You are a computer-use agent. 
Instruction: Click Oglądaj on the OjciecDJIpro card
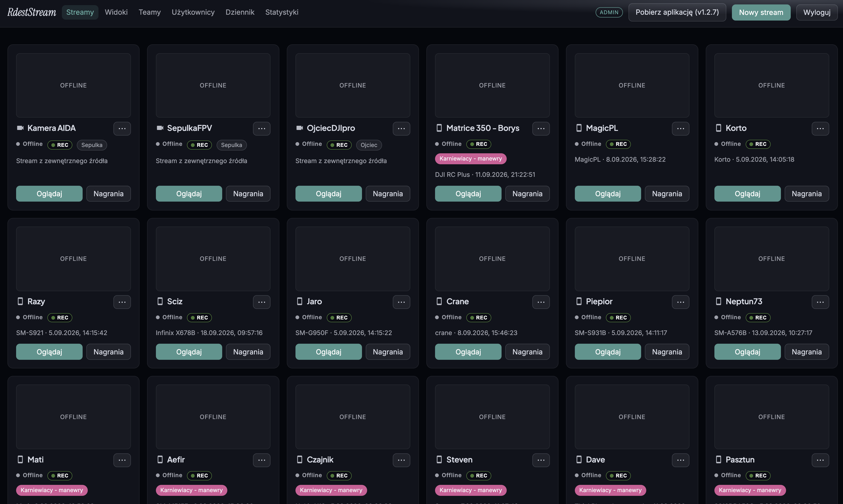328,194
